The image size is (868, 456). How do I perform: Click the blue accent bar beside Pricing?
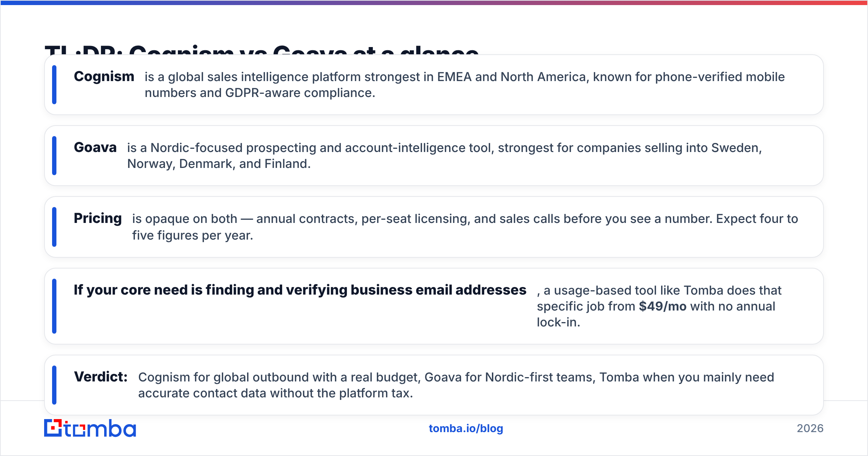click(54, 227)
